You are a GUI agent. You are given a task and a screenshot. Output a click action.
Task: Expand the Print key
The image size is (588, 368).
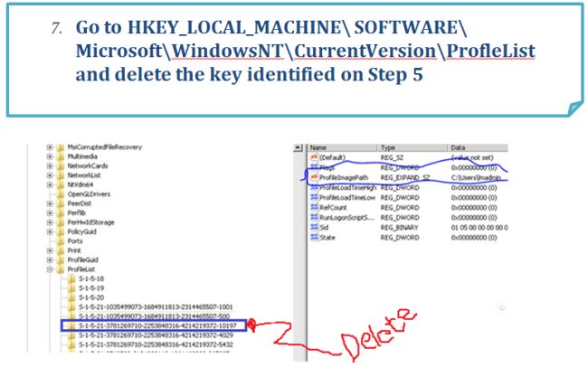(x=50, y=250)
